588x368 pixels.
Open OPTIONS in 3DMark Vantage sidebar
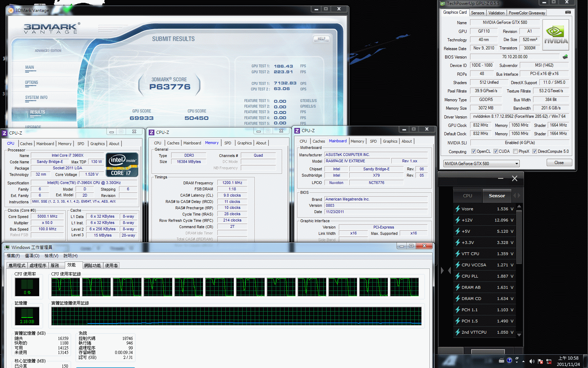[x=31, y=82]
